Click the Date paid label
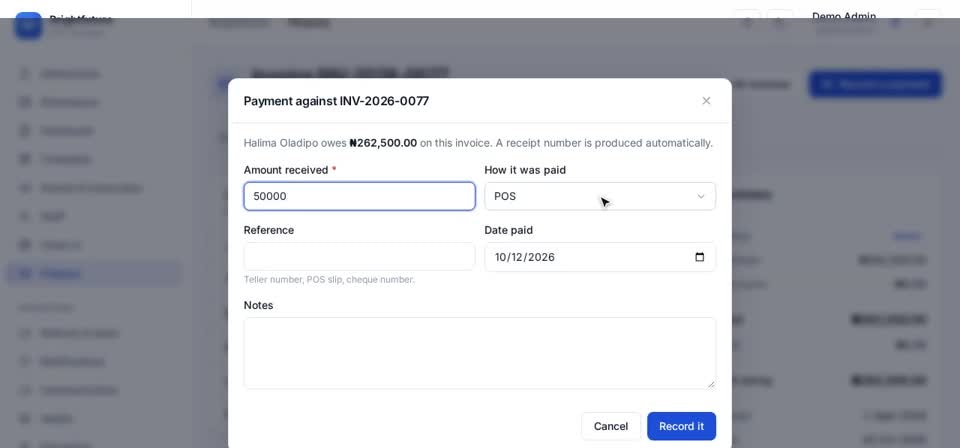 509,230
